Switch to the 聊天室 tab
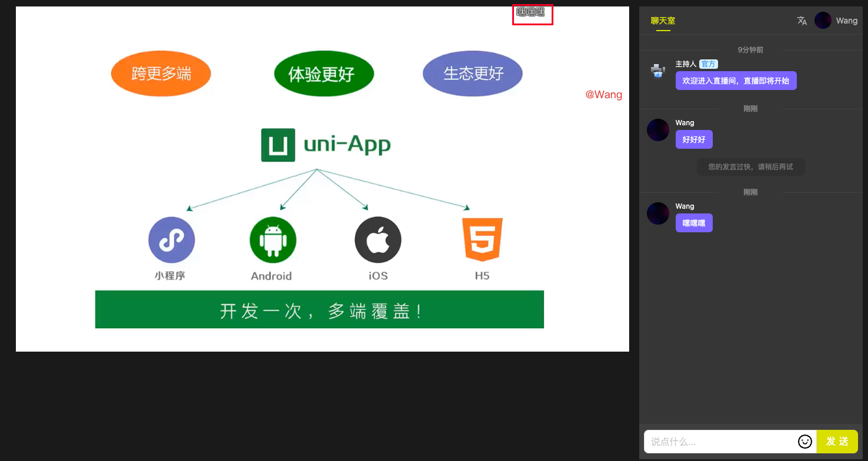 point(663,21)
